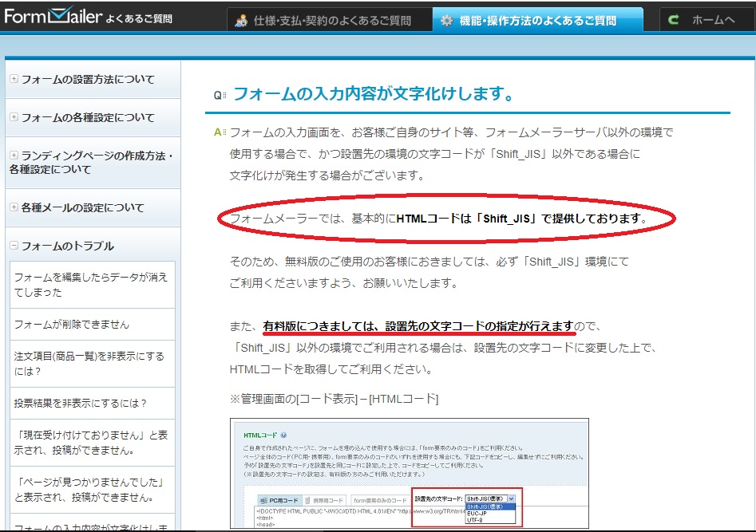Open フォームが削除できません article

click(71, 325)
